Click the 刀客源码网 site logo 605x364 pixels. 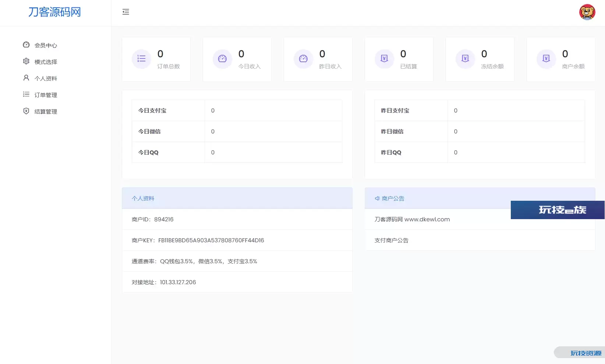[54, 12]
